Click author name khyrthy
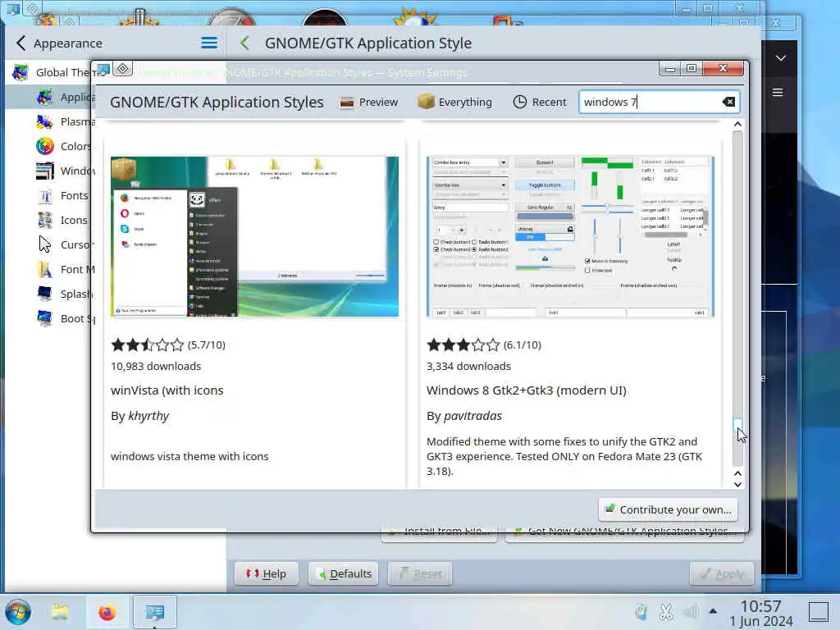Viewport: 840px width, 630px height. click(x=148, y=416)
